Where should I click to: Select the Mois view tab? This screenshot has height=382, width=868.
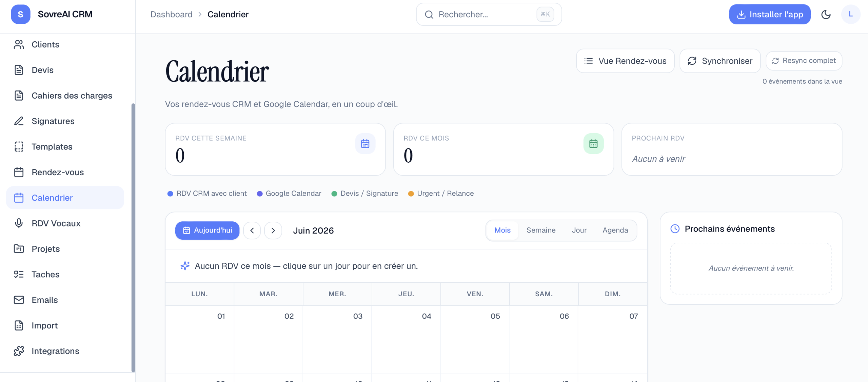point(502,230)
